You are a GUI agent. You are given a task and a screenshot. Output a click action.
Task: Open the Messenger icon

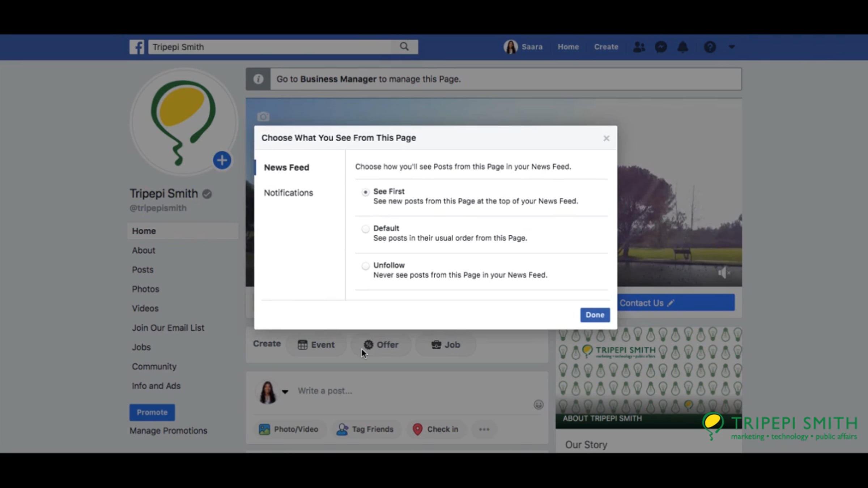click(x=661, y=47)
